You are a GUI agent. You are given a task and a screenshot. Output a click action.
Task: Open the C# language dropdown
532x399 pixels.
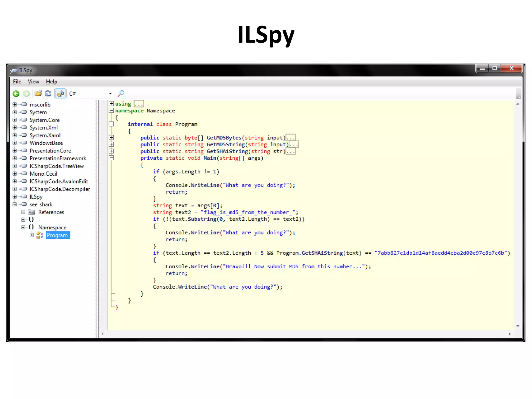[110, 94]
